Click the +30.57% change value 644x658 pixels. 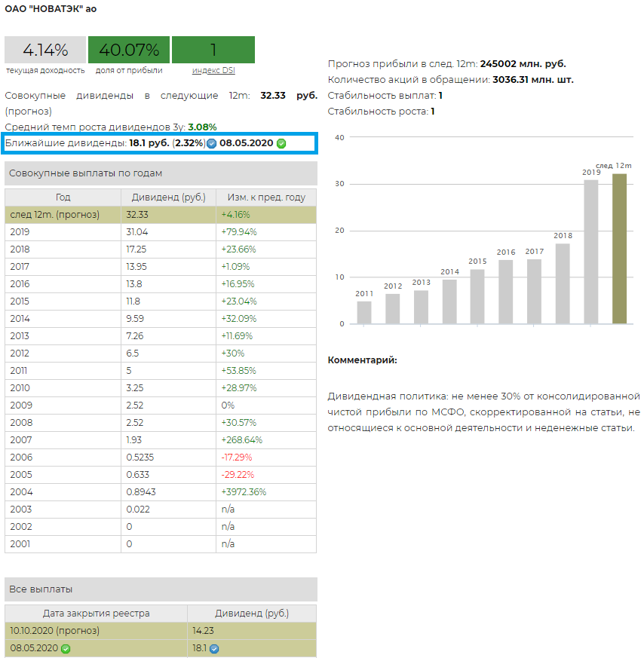point(239,423)
